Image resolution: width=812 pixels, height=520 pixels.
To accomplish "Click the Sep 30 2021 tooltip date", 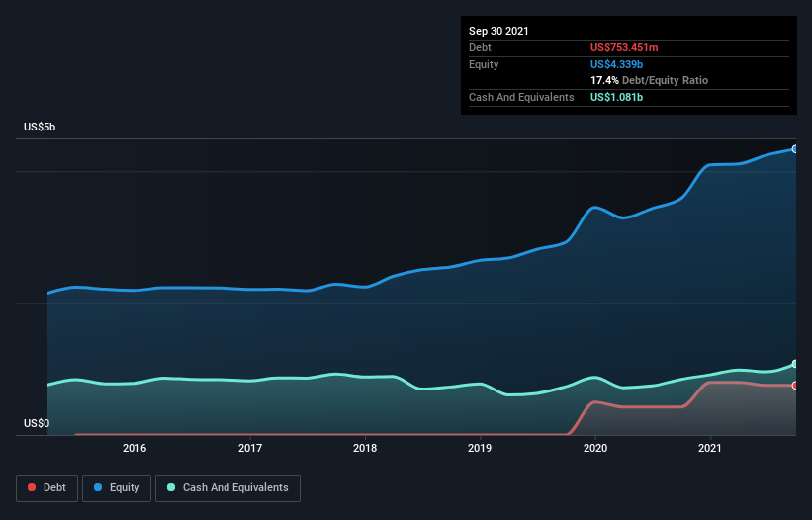I will point(498,31).
